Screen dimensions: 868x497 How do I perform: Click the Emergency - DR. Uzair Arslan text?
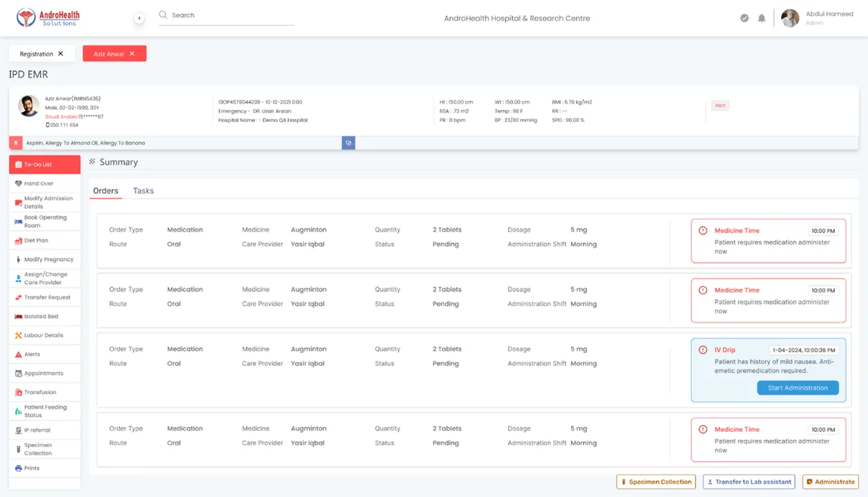pyautogui.click(x=256, y=111)
